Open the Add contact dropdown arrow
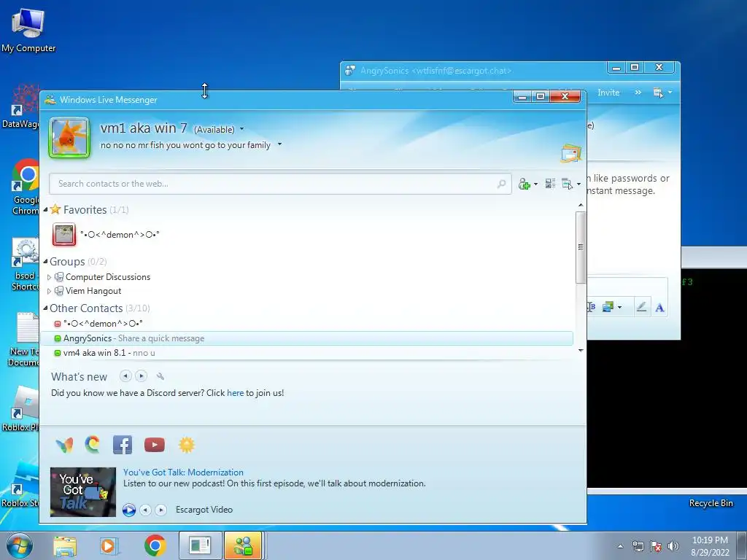The width and height of the screenshot is (747, 560). pyautogui.click(x=536, y=184)
